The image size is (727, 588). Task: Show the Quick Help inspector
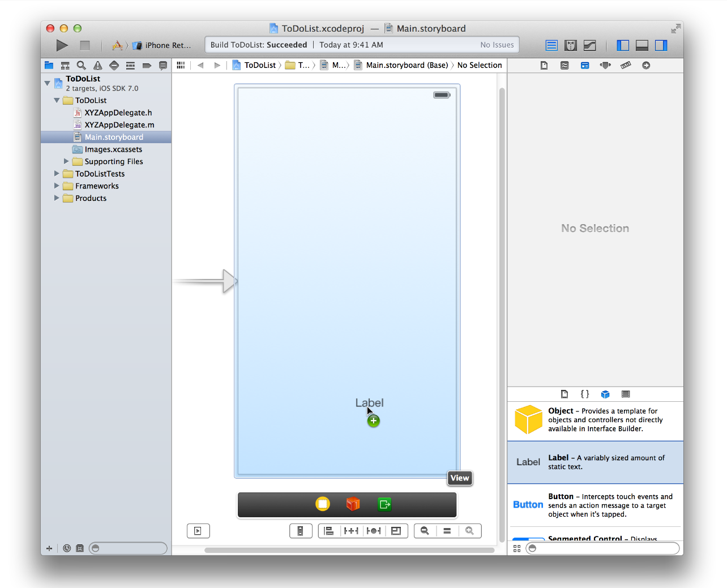point(565,66)
